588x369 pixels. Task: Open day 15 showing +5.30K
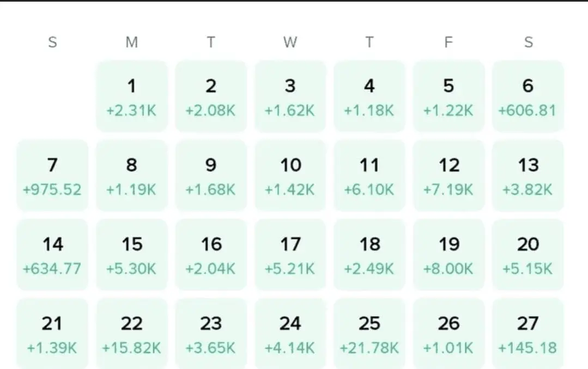tap(132, 255)
